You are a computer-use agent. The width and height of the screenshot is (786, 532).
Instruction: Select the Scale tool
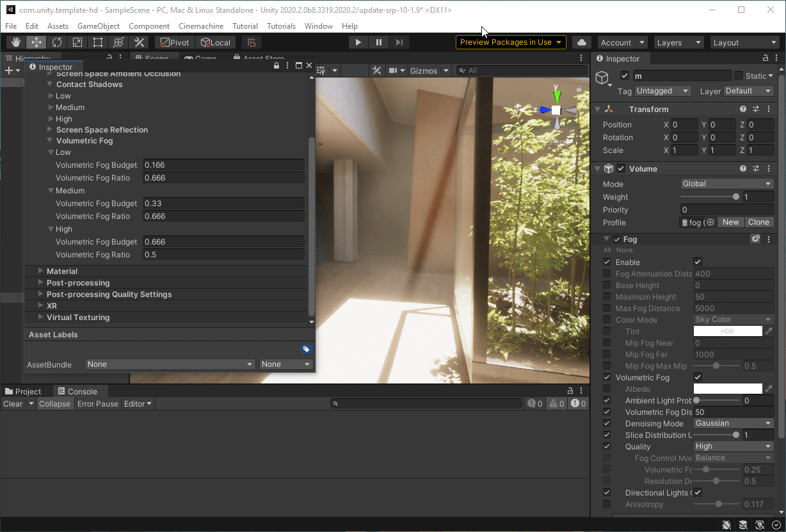(77, 42)
